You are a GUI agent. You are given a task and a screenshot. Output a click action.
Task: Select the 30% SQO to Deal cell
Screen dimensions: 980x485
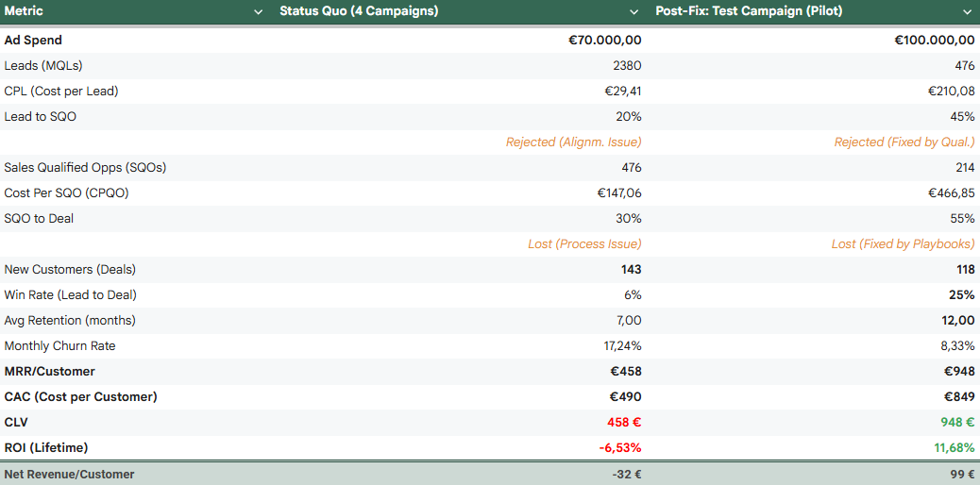629,219
